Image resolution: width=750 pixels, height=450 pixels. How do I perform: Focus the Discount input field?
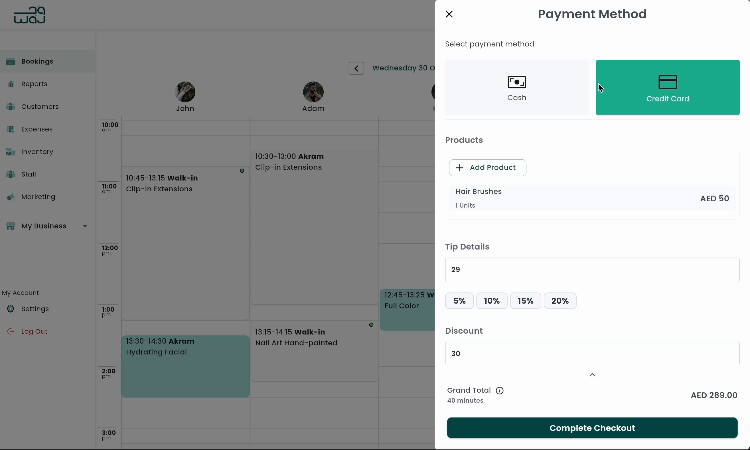tap(592, 353)
